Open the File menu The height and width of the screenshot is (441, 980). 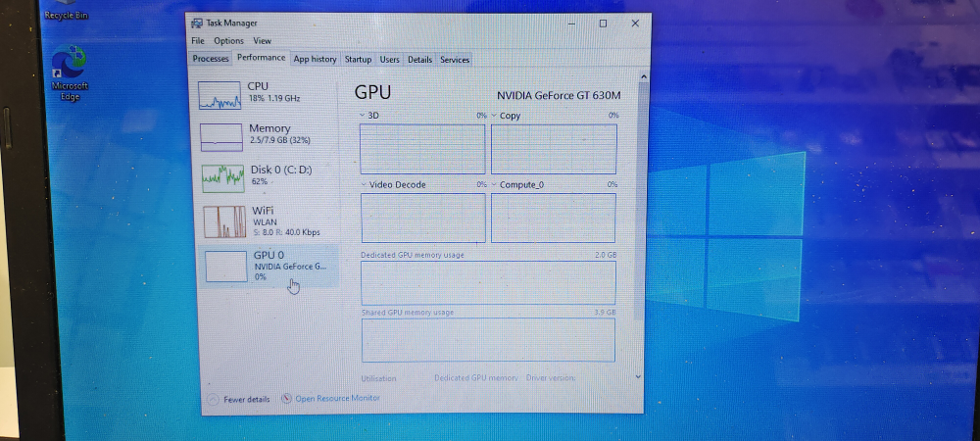click(x=198, y=40)
